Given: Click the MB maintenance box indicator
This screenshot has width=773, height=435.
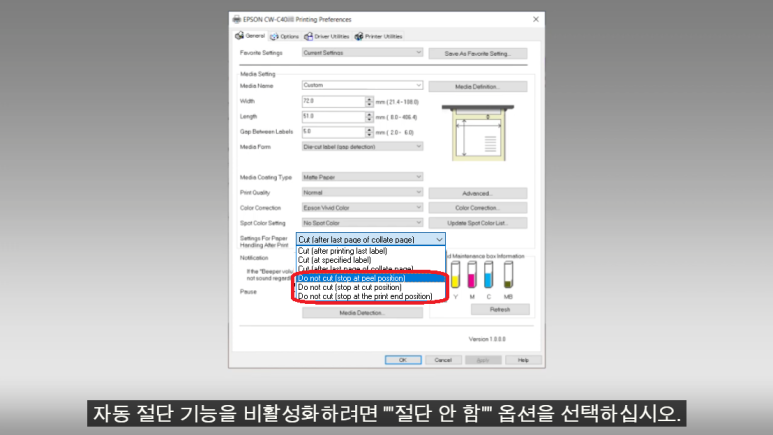Looking at the screenshot, I should [508, 275].
